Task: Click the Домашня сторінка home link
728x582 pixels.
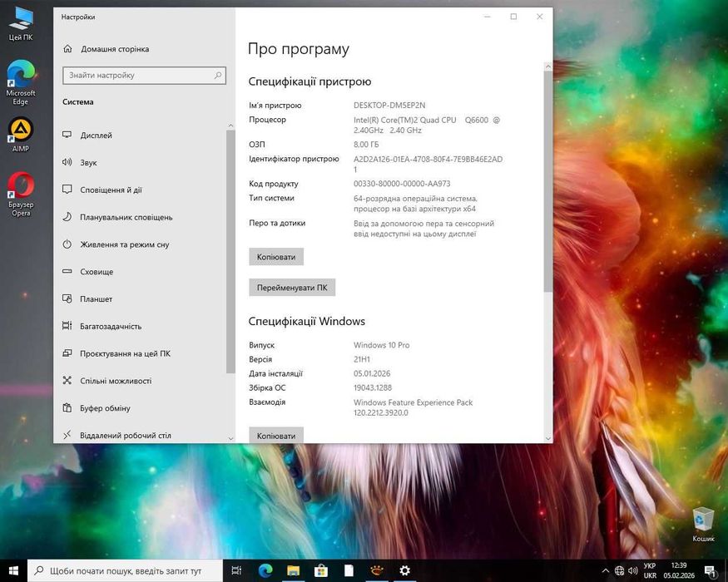Action: 114,49
